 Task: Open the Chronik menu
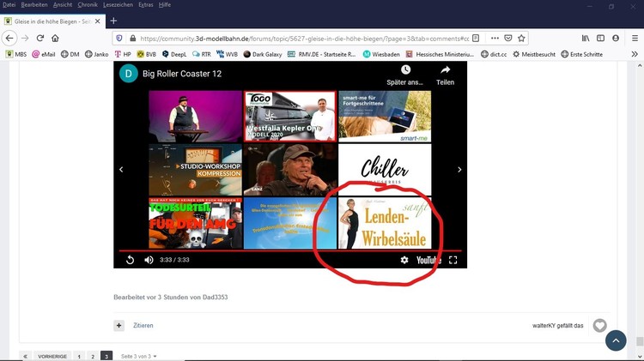point(88,5)
